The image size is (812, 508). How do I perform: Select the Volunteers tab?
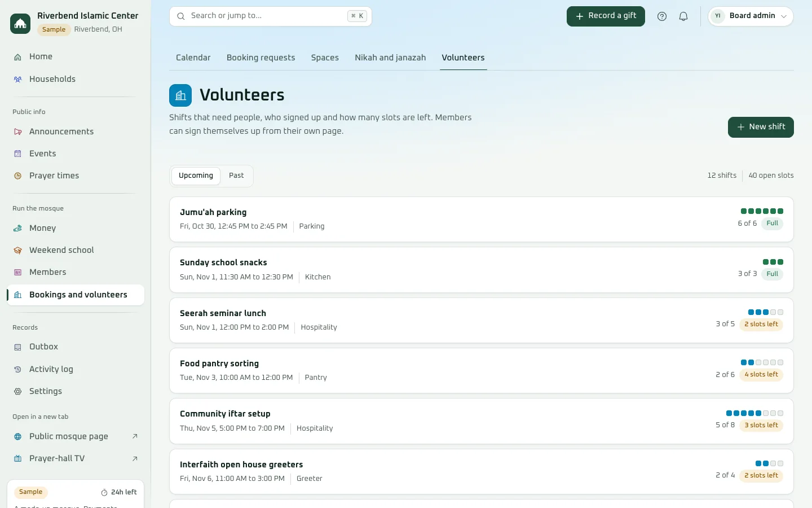tap(463, 58)
